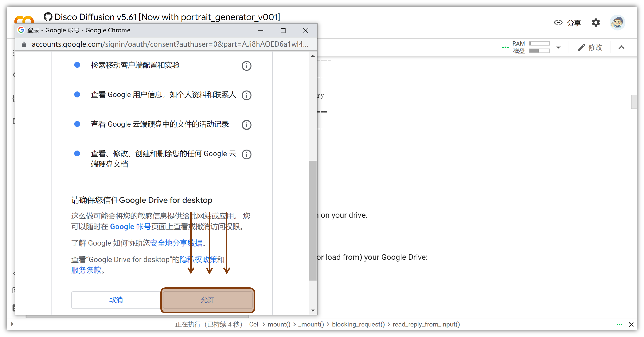644x337 pixels.
Task: Click the popup's vertical scrollbar thumb
Action: 313,220
